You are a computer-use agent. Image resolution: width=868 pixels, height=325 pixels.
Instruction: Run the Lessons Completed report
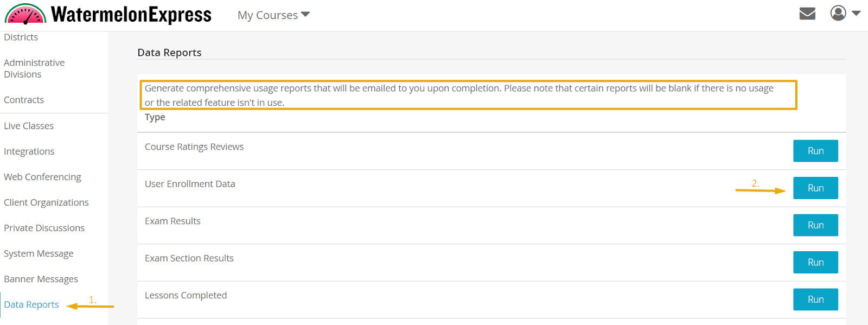click(815, 299)
